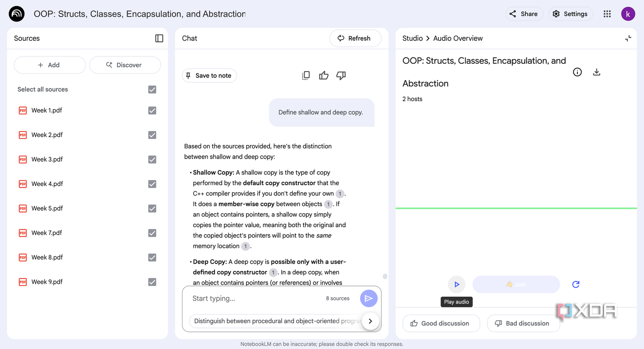644x349 pixels.
Task: Uncheck the Week 1.pdf source
Action: pyautogui.click(x=152, y=111)
